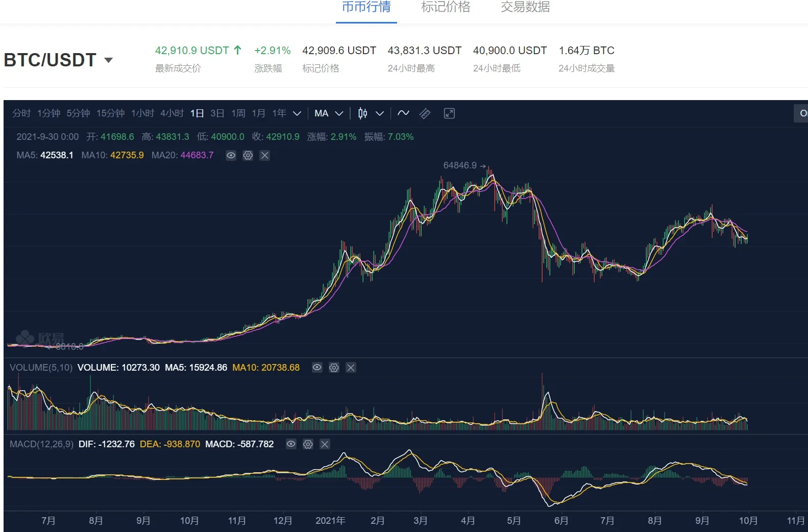The image size is (808, 532).
Task: Select the 4小时 timeframe
Action: [x=172, y=113]
